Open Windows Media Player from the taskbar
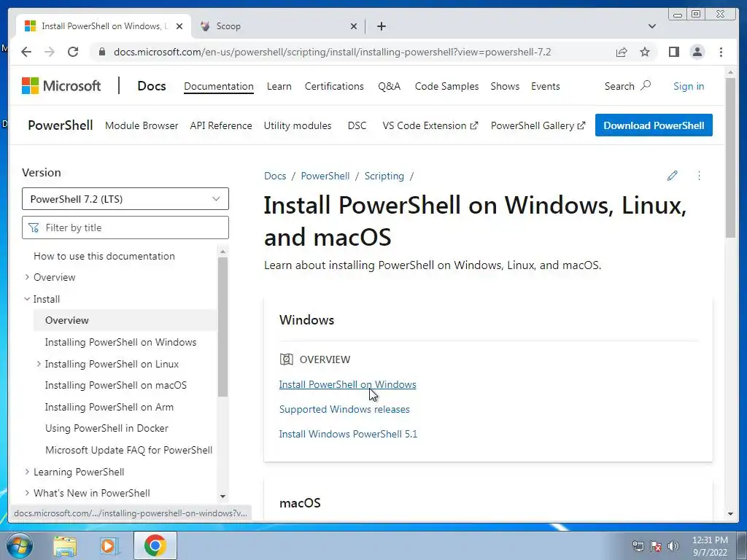The height and width of the screenshot is (560, 747). pyautogui.click(x=109, y=545)
